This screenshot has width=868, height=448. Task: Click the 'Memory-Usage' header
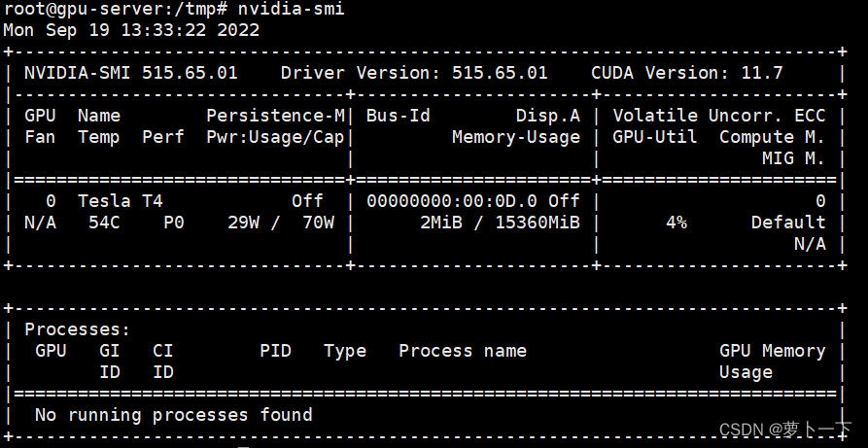(516, 137)
